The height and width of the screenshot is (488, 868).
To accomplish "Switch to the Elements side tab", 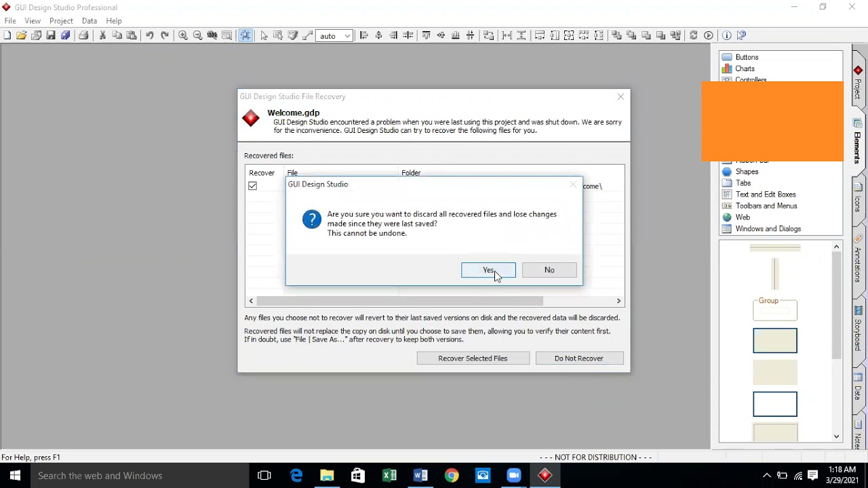I will click(858, 142).
